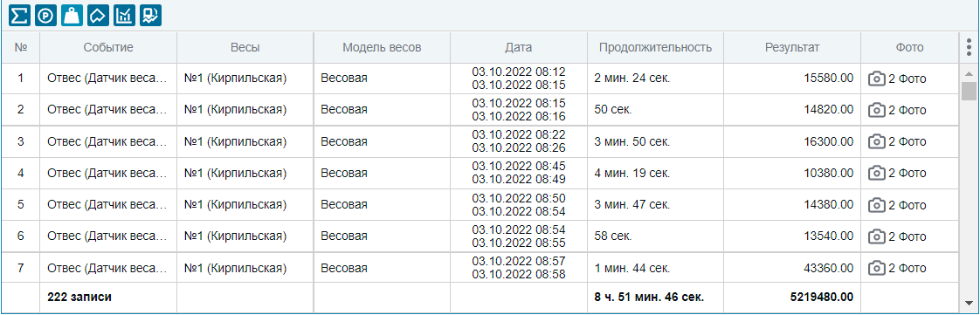The image size is (980, 315).
Task: Click Весовая in row 3
Action: [344, 142]
